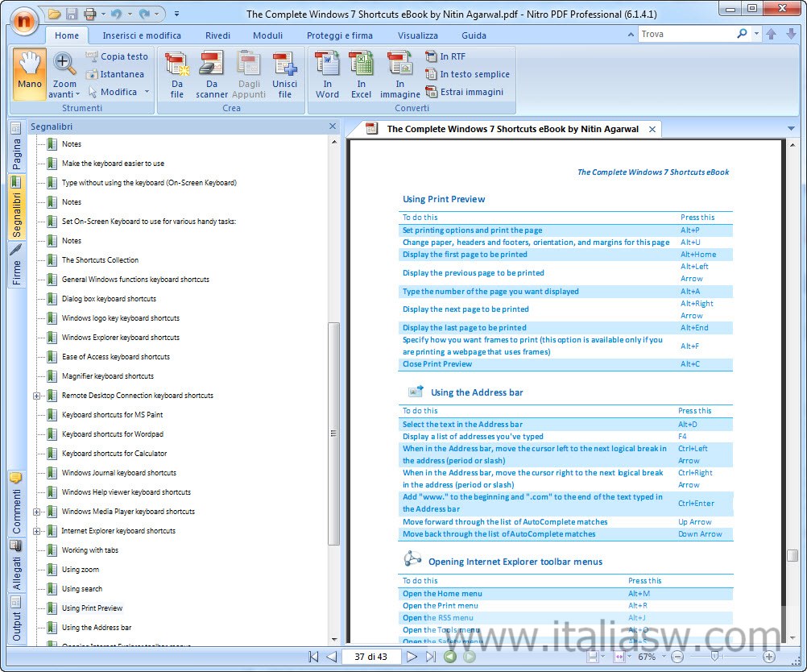Open the Commenti side panel
This screenshot has width=807, height=672.
click(x=16, y=504)
